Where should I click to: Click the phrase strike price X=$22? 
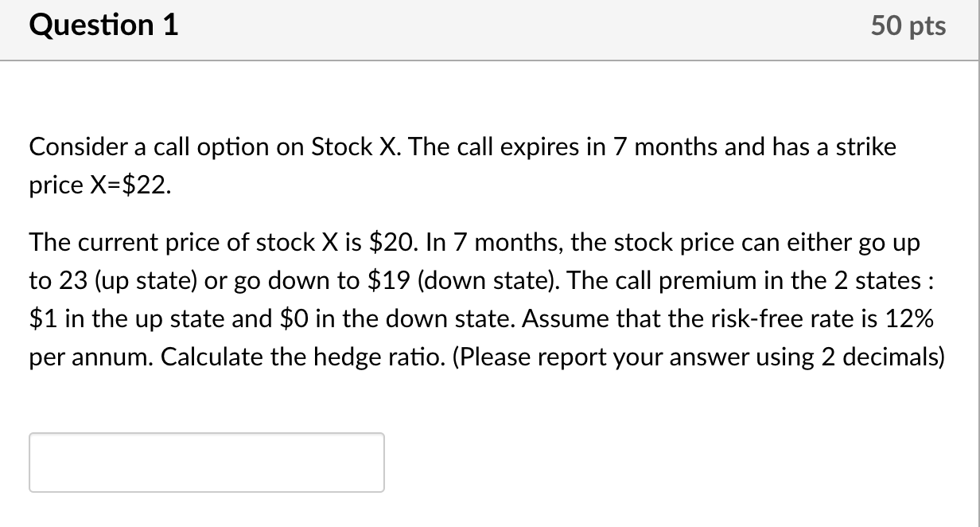(x=99, y=185)
